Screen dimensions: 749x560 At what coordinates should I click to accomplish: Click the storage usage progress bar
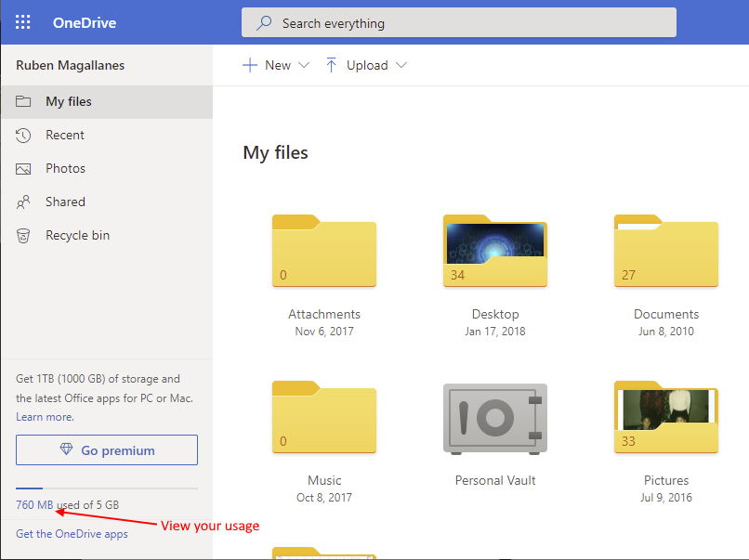pyautogui.click(x=107, y=488)
